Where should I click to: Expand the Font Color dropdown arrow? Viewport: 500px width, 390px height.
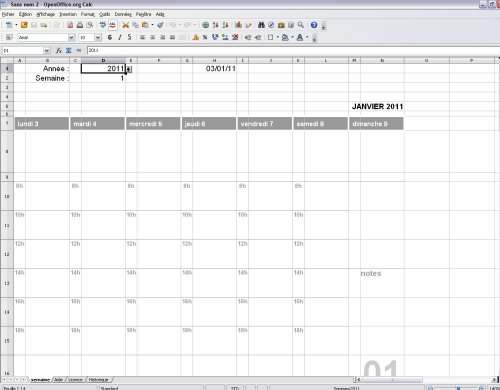point(307,37)
